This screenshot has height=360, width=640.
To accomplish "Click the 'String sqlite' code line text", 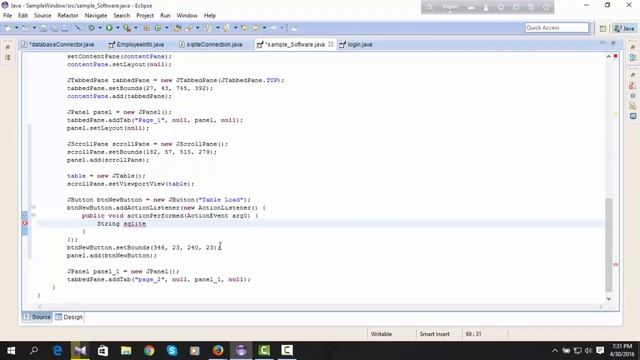I will [x=121, y=224].
